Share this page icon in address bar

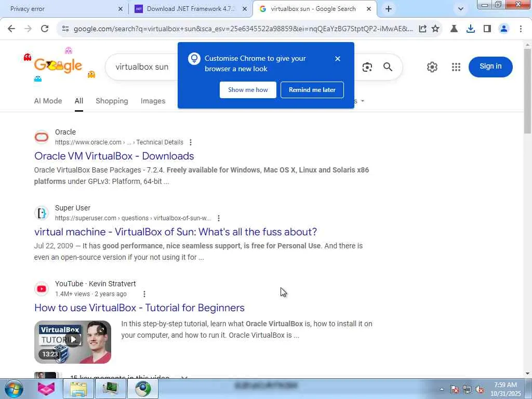click(x=422, y=29)
